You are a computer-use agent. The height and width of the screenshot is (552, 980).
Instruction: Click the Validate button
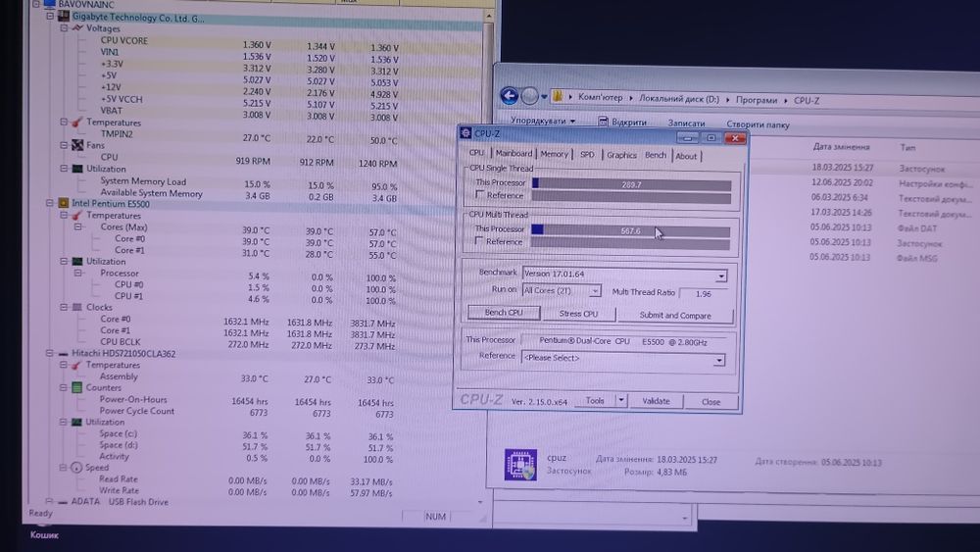pyautogui.click(x=656, y=401)
